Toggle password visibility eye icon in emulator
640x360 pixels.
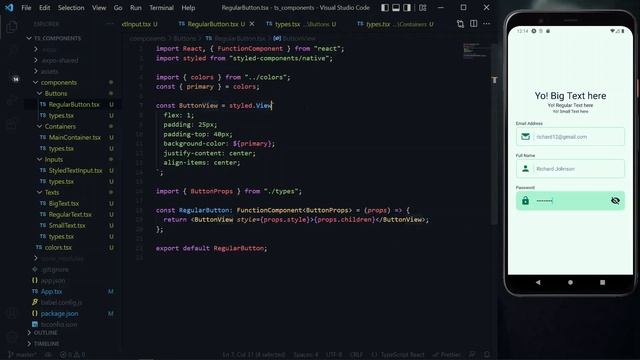(615, 200)
